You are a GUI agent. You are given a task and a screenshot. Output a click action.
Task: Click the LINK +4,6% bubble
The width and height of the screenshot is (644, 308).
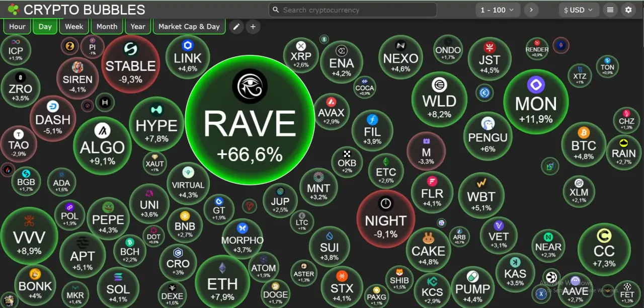pyautogui.click(x=188, y=57)
